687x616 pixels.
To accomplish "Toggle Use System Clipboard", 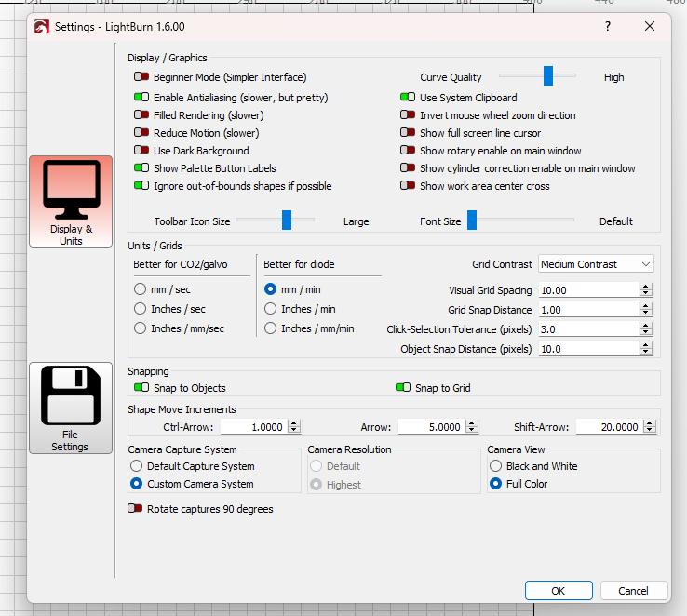I will tap(408, 97).
